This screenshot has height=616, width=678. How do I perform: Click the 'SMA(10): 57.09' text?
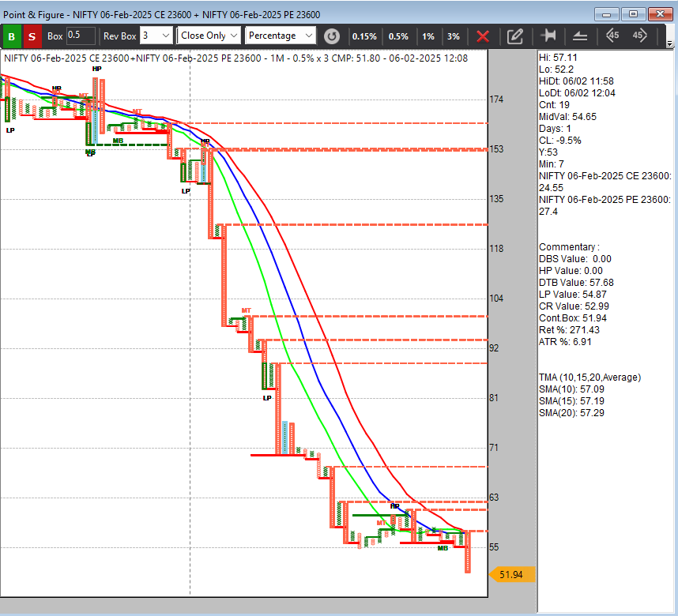[x=571, y=389]
